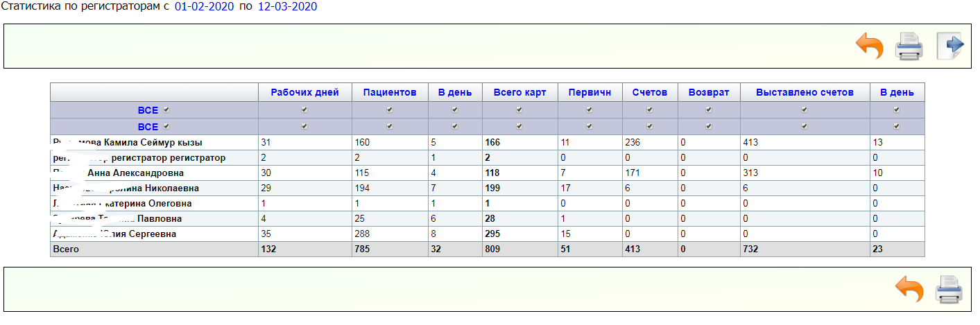This screenshot has width=980, height=325.
Task: Click the top printer icon
Action: (x=909, y=46)
